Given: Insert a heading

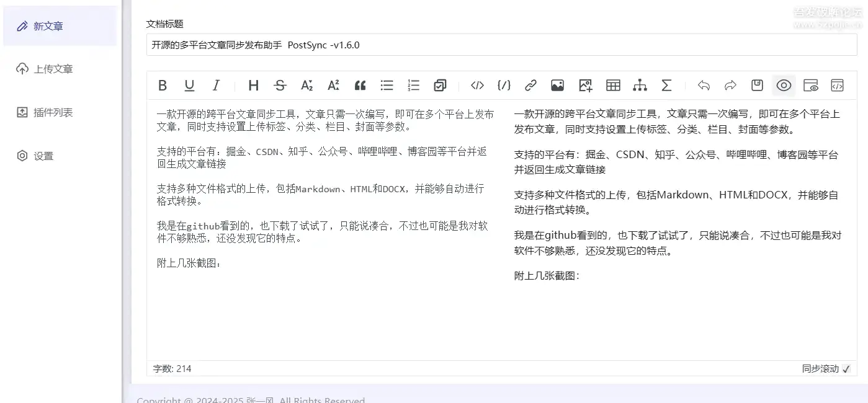Looking at the screenshot, I should tap(253, 85).
